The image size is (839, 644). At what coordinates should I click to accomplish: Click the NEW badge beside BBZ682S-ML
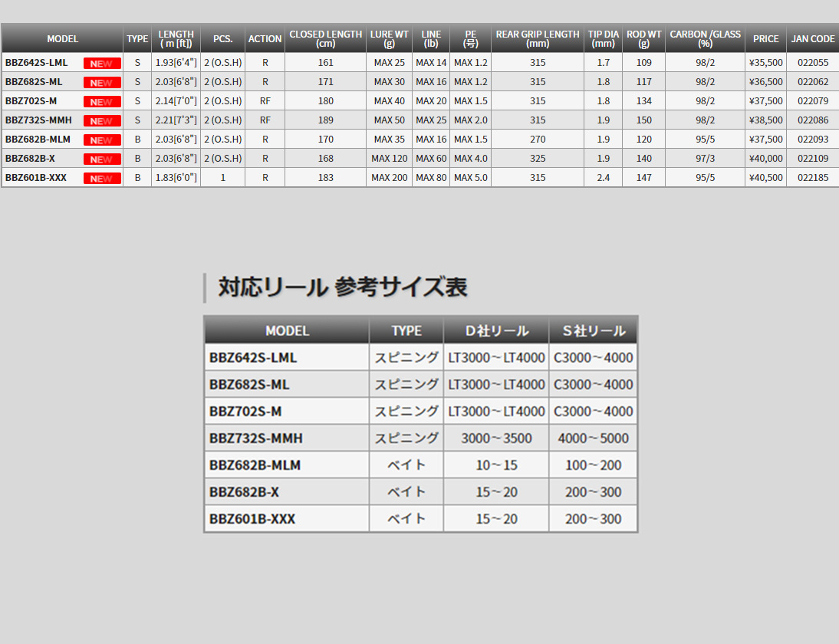click(102, 83)
